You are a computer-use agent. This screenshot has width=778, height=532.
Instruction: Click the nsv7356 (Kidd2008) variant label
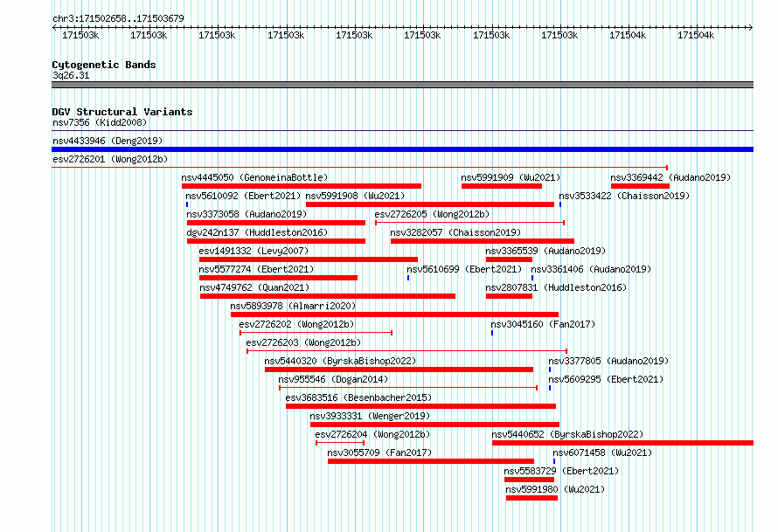[x=100, y=122]
